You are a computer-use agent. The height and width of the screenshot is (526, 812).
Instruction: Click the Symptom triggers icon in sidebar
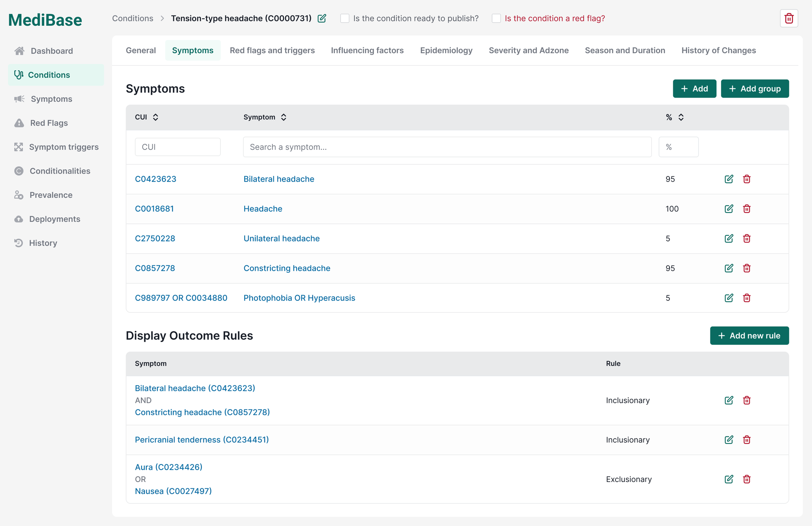pos(19,147)
